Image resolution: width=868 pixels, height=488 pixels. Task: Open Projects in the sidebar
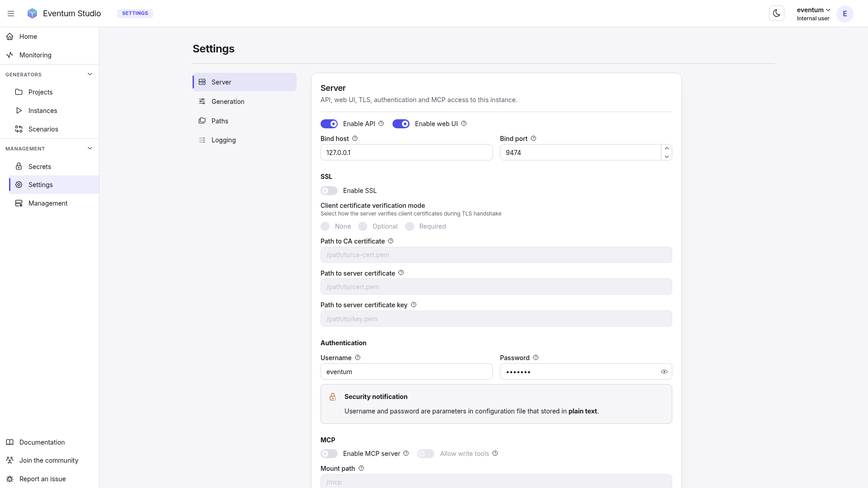pos(54,92)
